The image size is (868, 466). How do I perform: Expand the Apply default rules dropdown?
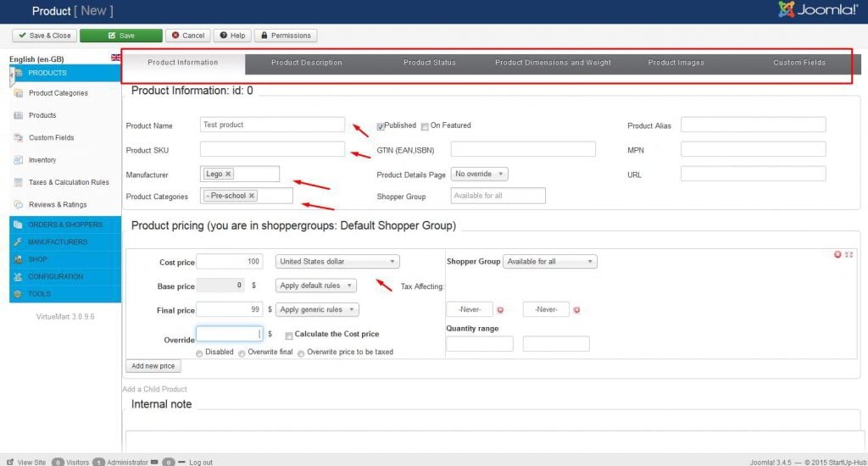pos(316,286)
